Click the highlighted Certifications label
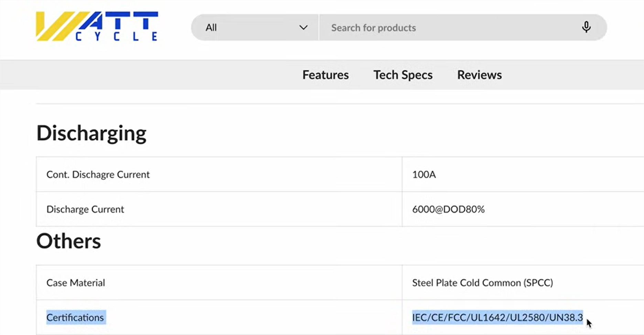This screenshot has width=644, height=335. 75,317
